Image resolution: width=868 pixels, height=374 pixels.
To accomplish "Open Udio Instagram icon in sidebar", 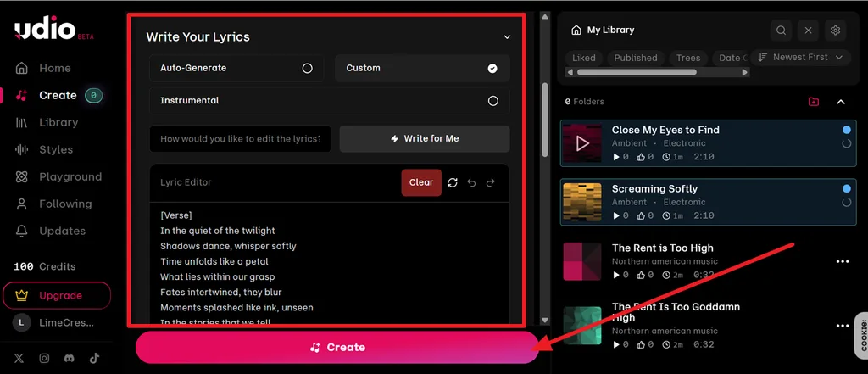I will (44, 359).
